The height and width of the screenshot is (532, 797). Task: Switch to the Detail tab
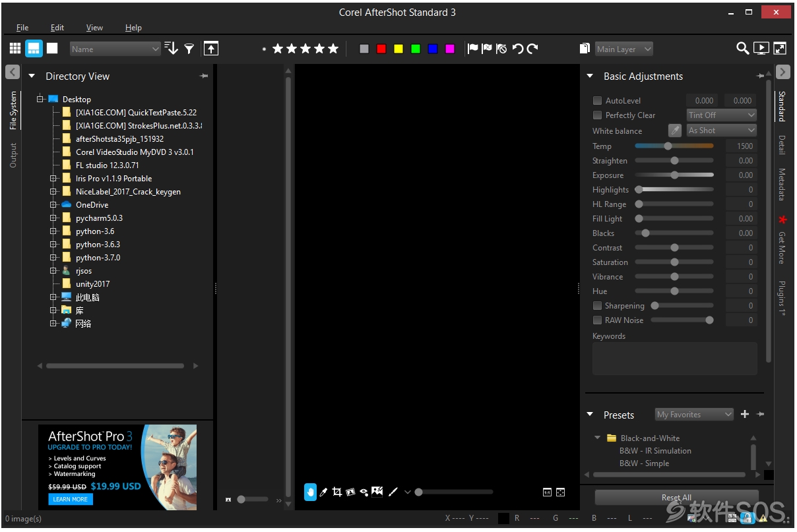point(782,145)
